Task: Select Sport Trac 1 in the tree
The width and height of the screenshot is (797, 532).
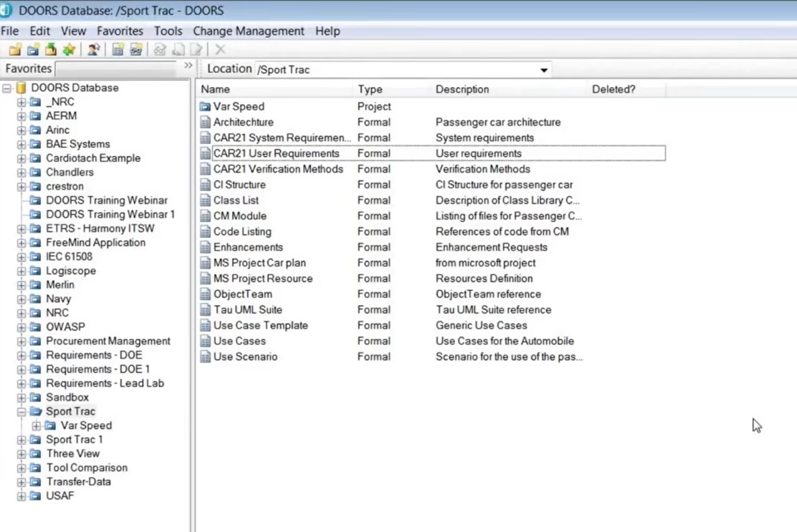Action: (x=75, y=440)
